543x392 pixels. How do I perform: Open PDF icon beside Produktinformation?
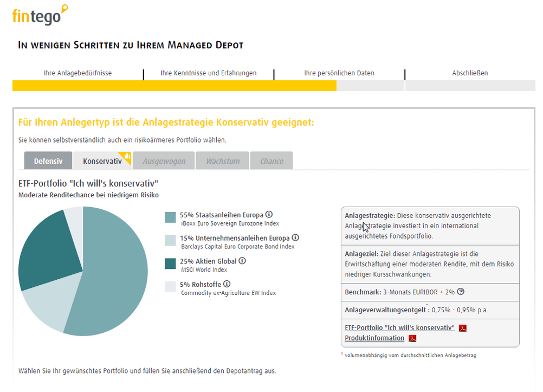point(412,338)
